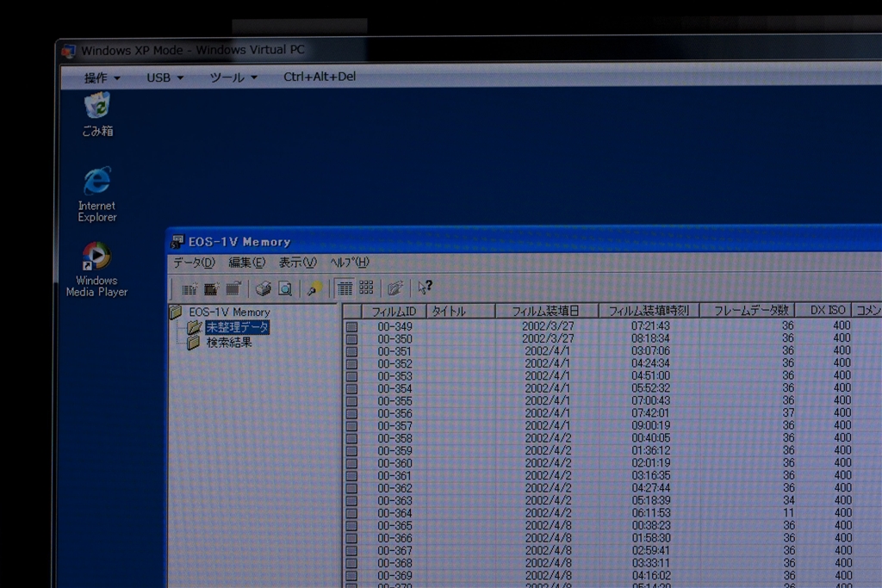Image resolution: width=882 pixels, height=588 pixels.
Task: Open the 操作 dropdown menu
Action: pyautogui.click(x=102, y=77)
